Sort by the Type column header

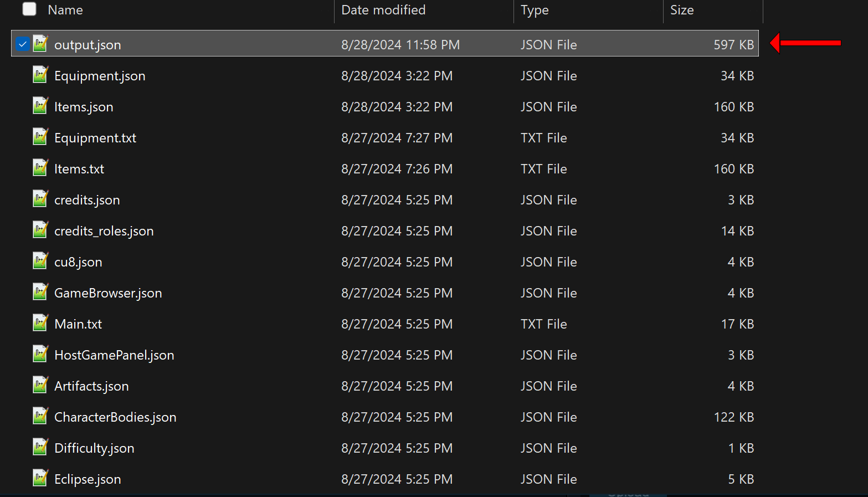coord(535,10)
